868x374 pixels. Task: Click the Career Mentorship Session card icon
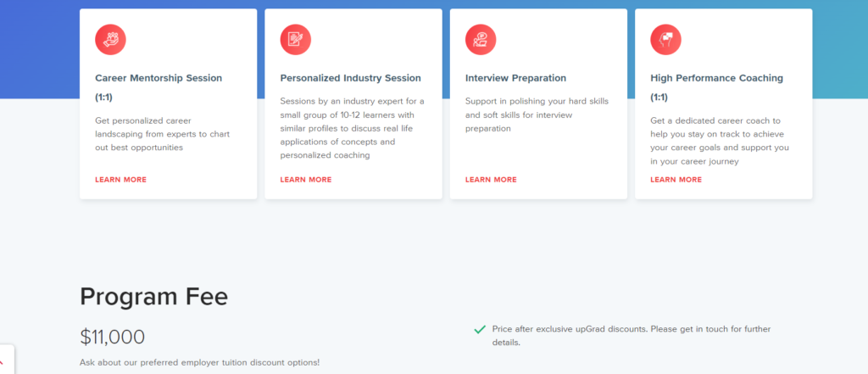tap(110, 39)
